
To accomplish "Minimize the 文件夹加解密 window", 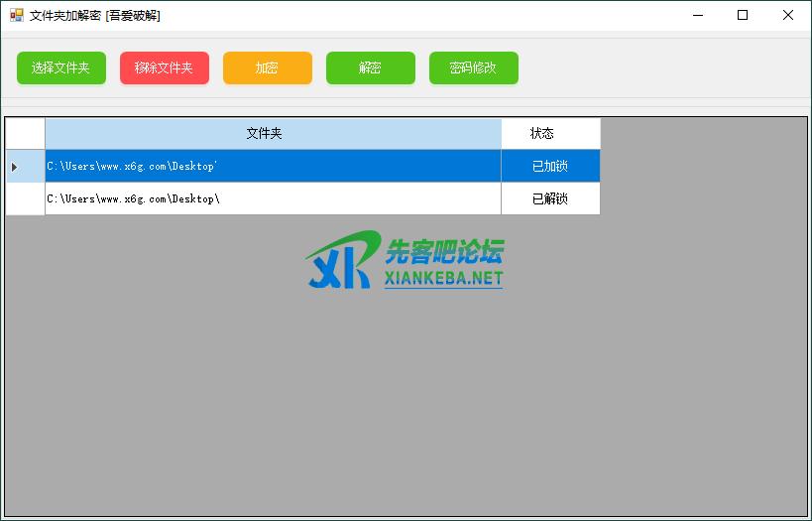I will point(697,15).
